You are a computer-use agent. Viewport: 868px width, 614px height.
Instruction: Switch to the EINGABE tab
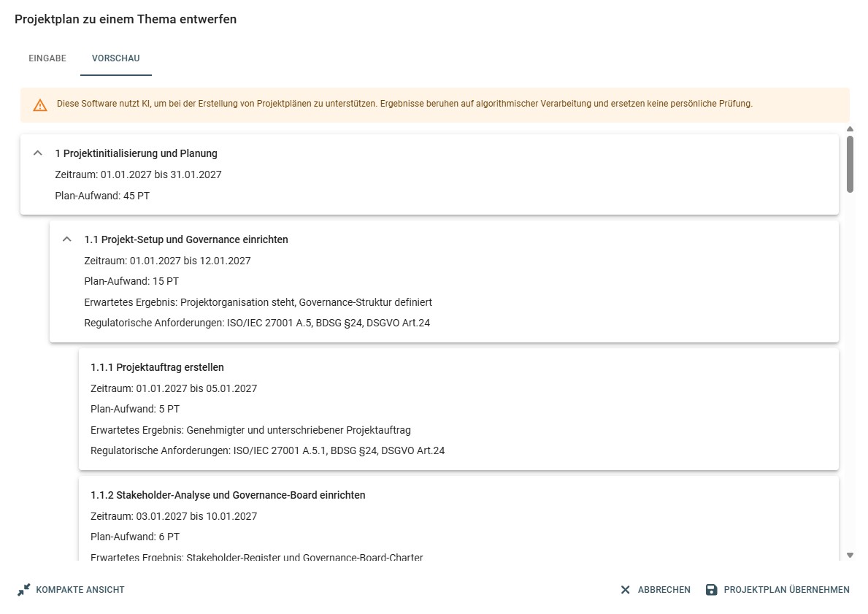tap(47, 58)
